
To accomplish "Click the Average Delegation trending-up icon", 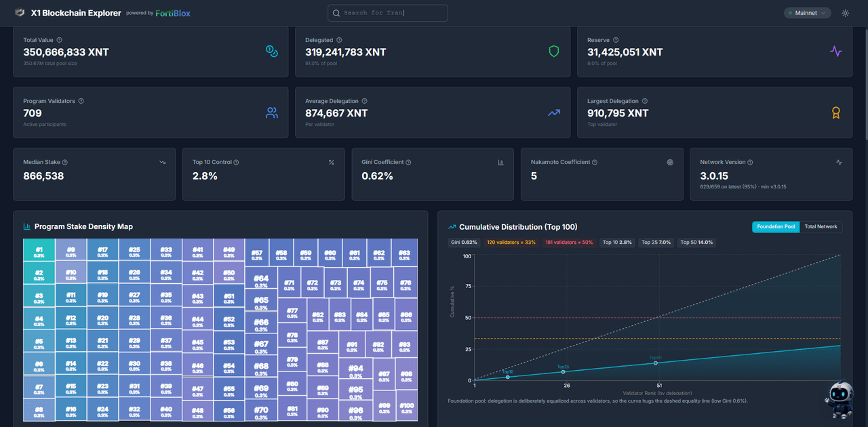I will pos(554,113).
